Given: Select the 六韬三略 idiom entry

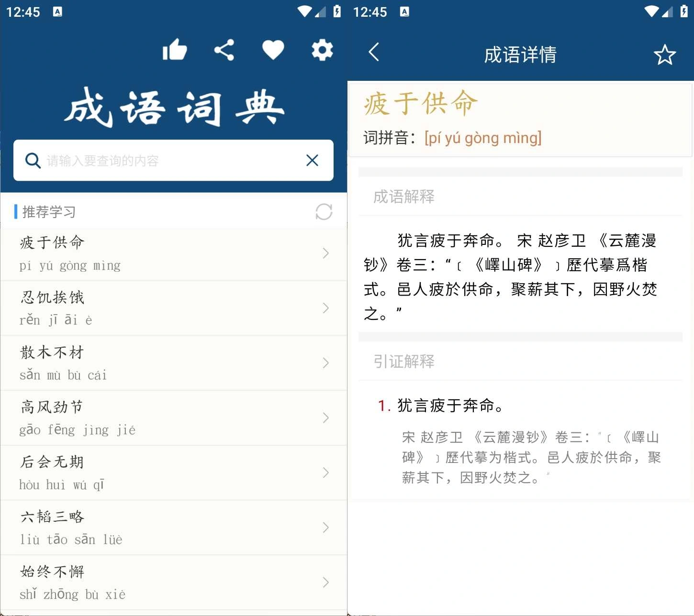Looking at the screenshot, I should coord(173,528).
